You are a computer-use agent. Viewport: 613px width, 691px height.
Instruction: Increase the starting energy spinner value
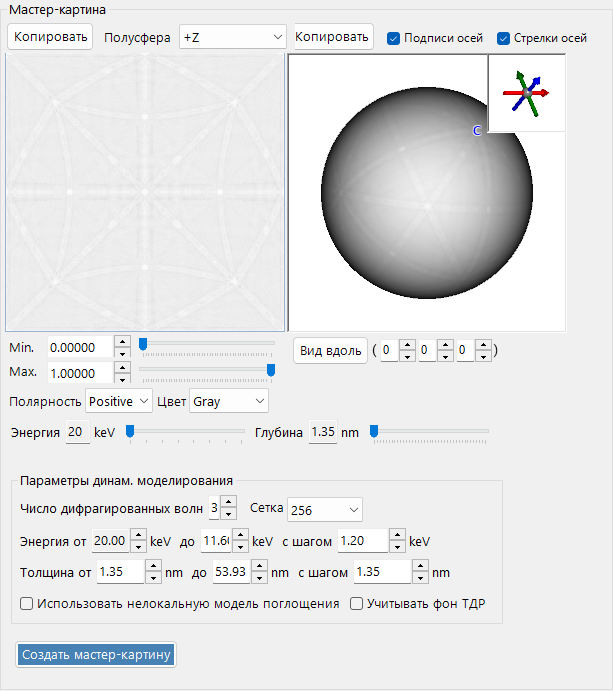pos(138,535)
